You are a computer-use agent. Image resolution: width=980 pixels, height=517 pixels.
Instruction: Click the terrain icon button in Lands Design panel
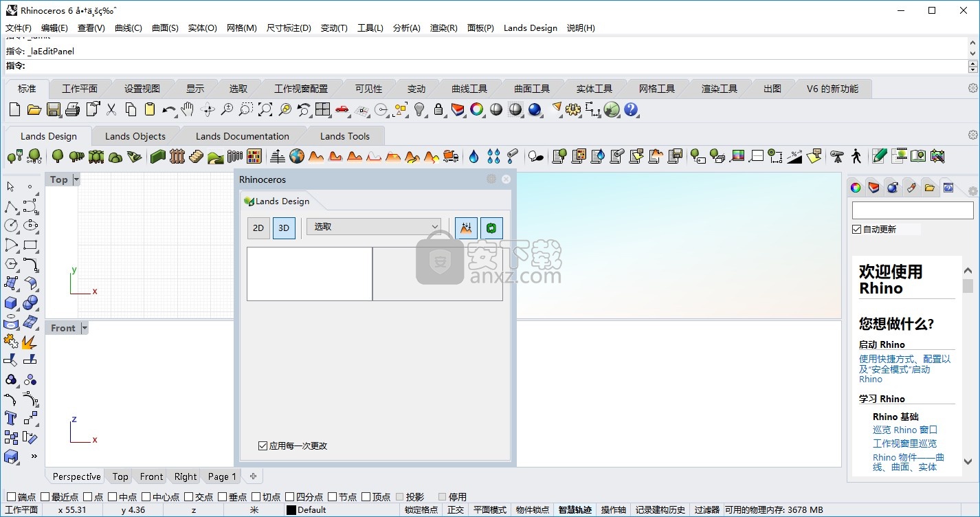coord(467,228)
